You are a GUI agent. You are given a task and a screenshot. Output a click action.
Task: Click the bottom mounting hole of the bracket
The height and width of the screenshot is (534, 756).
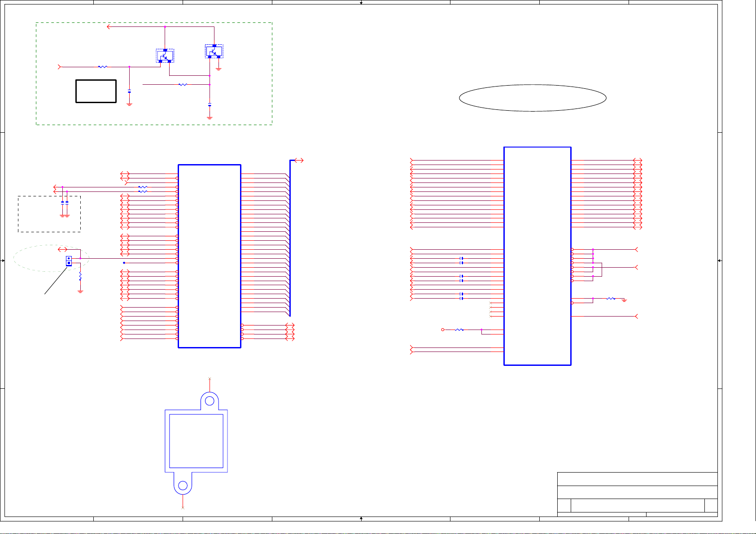[x=183, y=486]
